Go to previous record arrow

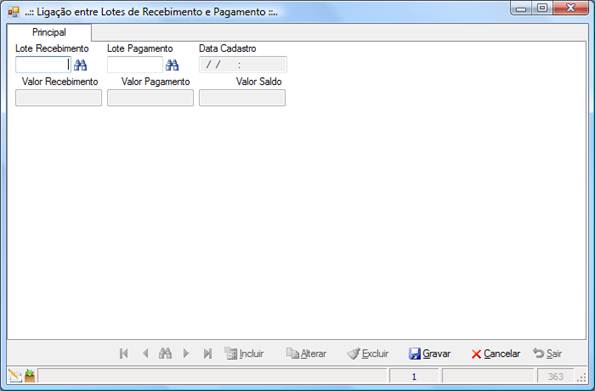pos(145,353)
